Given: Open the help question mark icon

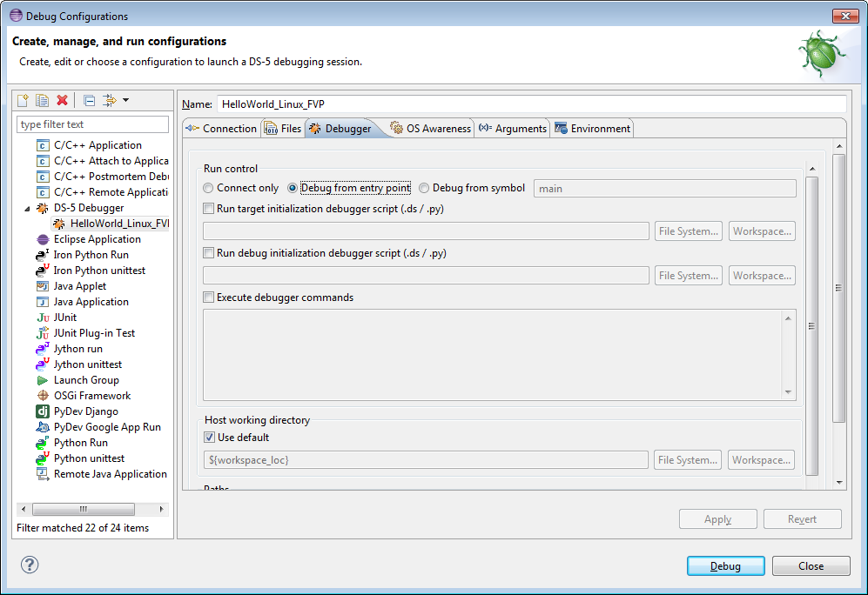Looking at the screenshot, I should pyautogui.click(x=30, y=565).
